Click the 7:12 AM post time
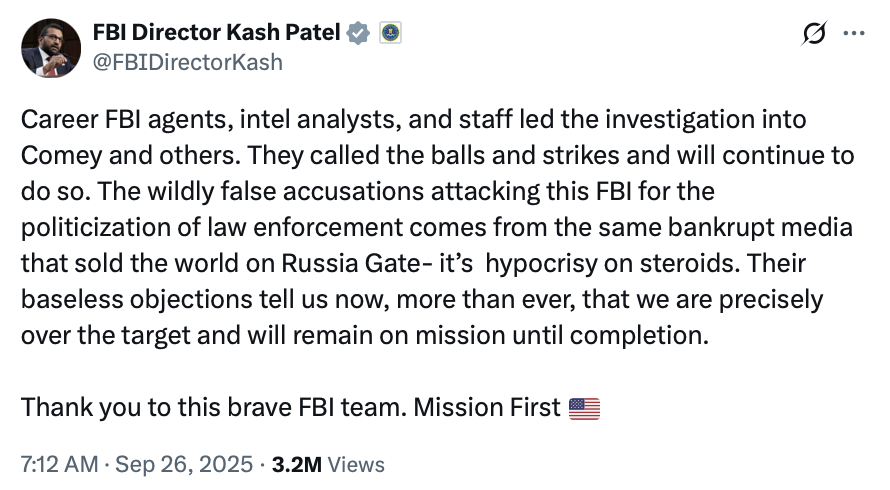 pyautogui.click(x=60, y=464)
